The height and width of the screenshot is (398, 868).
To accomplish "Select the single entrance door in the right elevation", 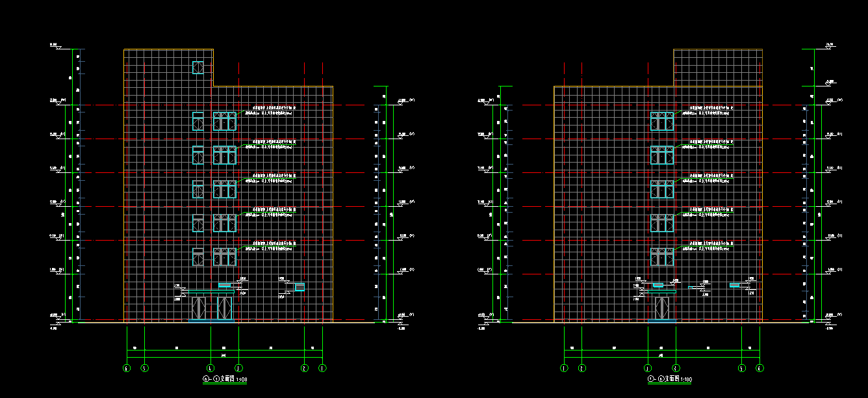I will tap(662, 308).
